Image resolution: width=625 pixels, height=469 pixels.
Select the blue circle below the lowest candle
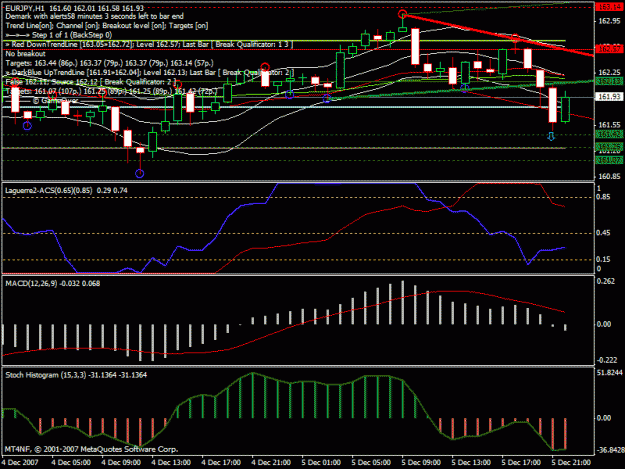140,173
